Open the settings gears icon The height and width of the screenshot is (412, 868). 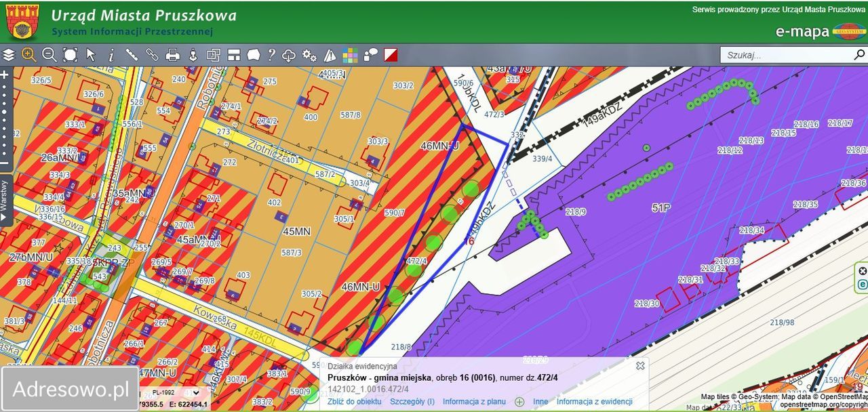(309, 55)
